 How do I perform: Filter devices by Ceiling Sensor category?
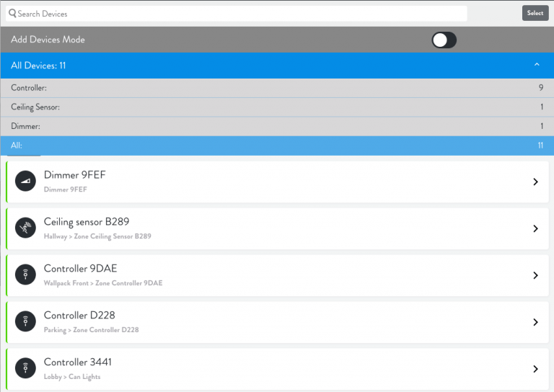pos(277,107)
